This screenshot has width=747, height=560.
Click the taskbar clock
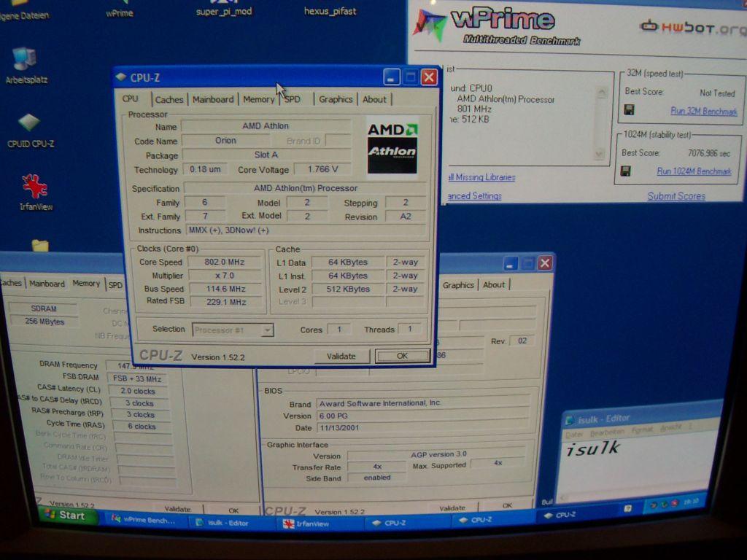coord(692,502)
